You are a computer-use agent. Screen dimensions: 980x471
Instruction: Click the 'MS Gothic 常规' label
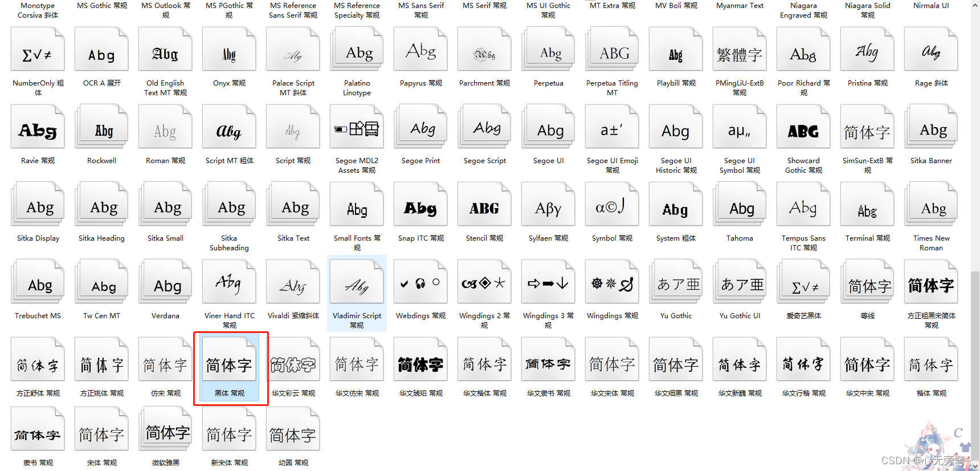click(102, 6)
